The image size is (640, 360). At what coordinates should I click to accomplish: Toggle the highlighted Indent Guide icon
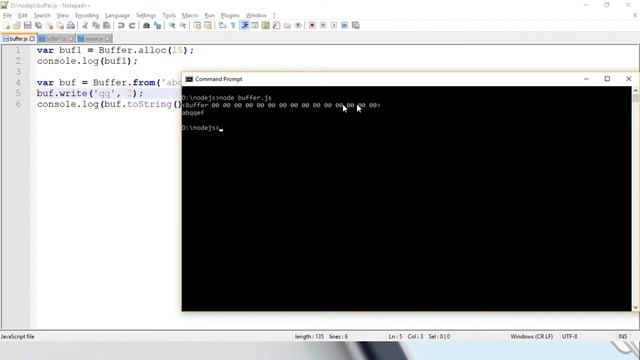pyautogui.click(x=244, y=25)
